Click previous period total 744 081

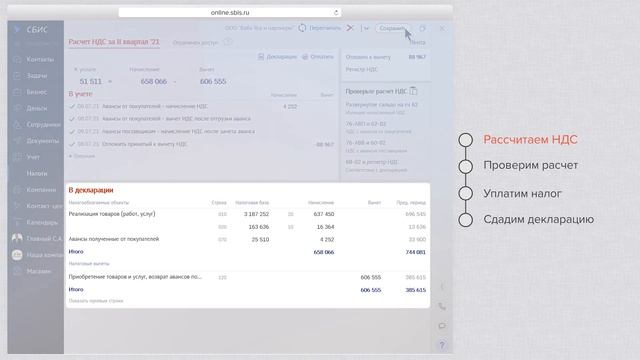[x=416, y=252]
